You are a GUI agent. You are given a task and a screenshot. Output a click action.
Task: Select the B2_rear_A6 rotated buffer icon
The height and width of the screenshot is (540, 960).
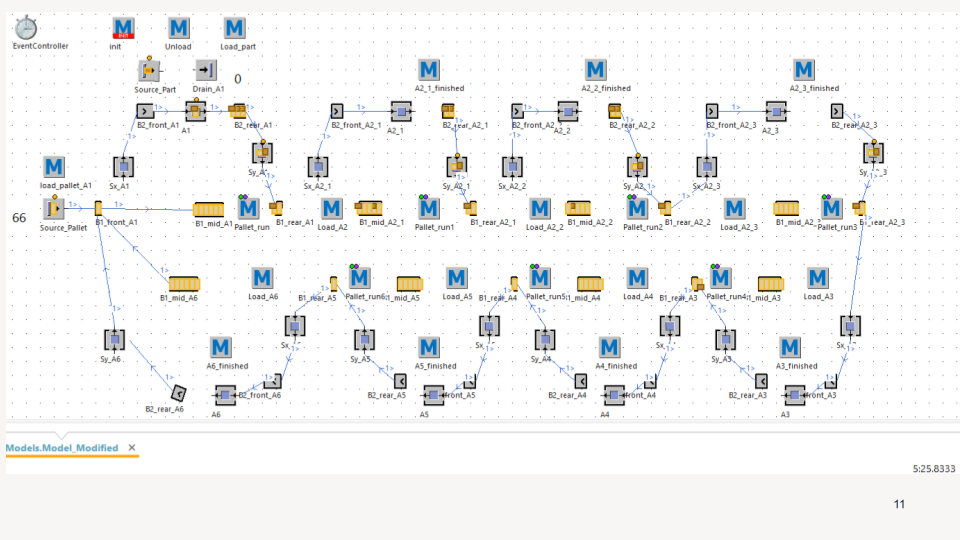pos(178,393)
